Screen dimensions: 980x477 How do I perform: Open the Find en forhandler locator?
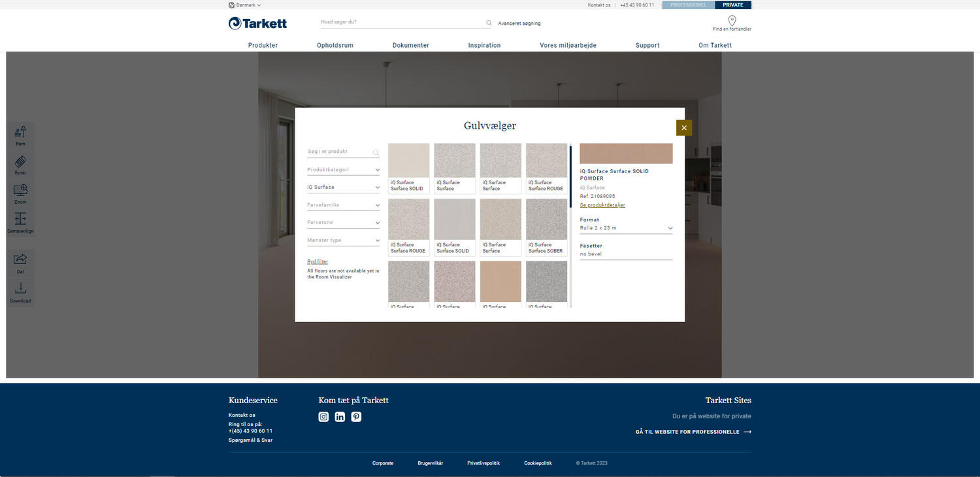(x=731, y=24)
